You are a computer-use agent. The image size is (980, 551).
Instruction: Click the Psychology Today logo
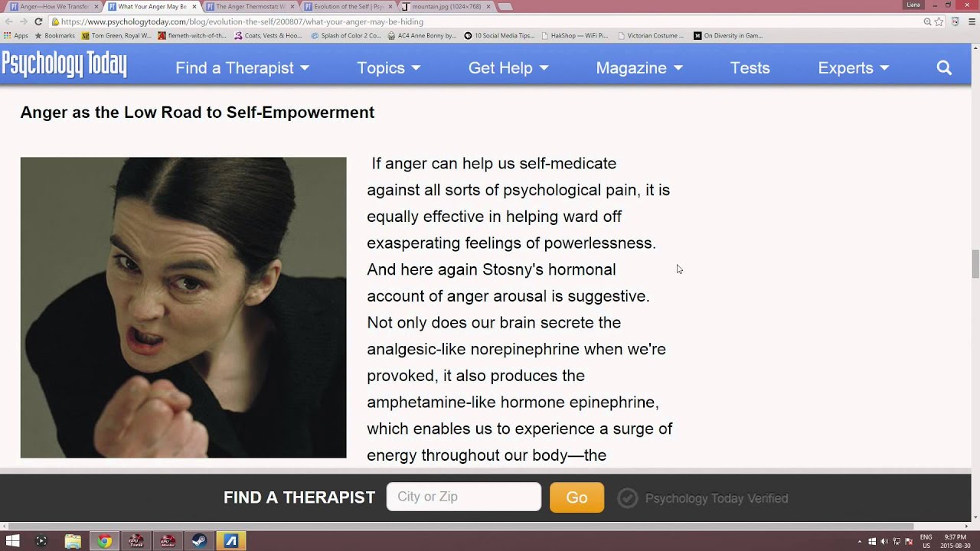[x=64, y=64]
